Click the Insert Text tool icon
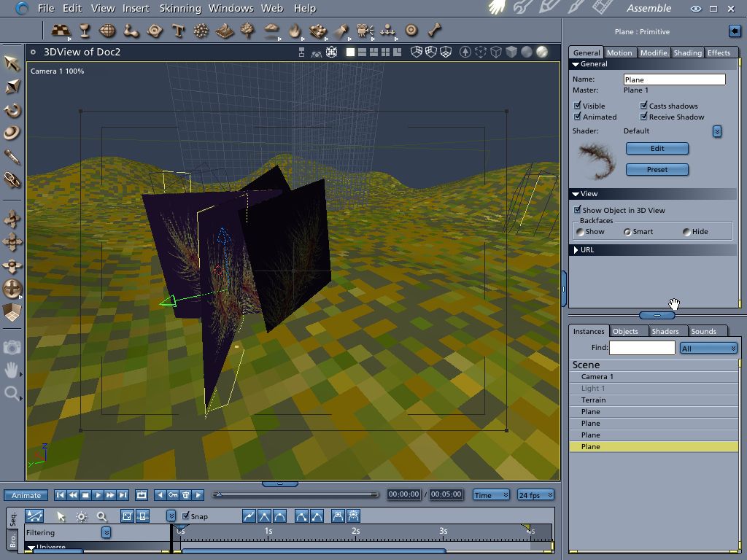The width and height of the screenshot is (747, 560). coord(178,31)
